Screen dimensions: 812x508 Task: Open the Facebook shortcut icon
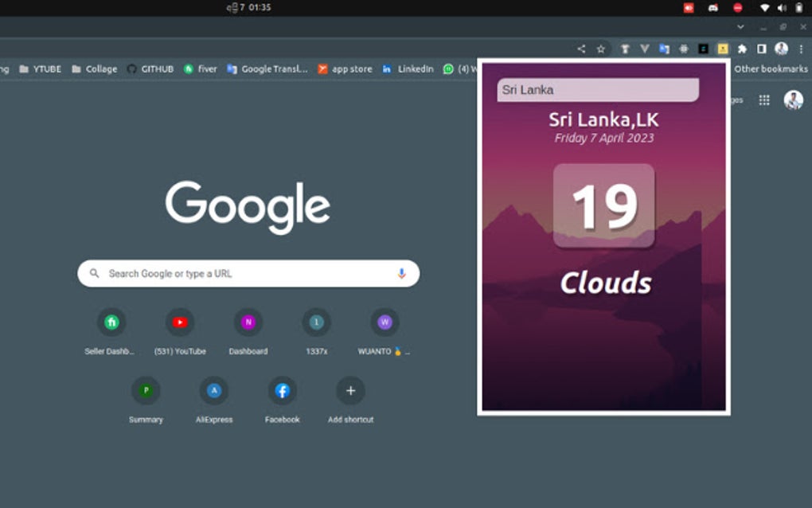(x=282, y=390)
